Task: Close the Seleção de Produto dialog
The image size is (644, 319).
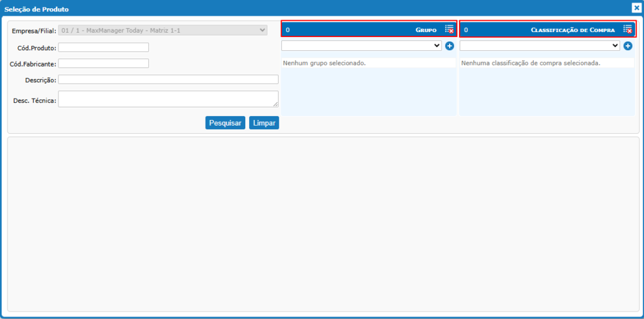Action: [x=636, y=8]
